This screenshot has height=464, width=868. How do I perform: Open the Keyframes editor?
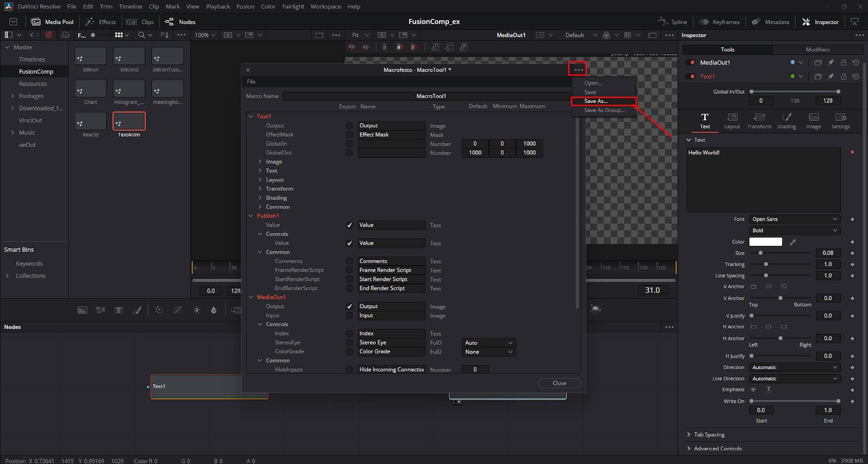pos(719,22)
